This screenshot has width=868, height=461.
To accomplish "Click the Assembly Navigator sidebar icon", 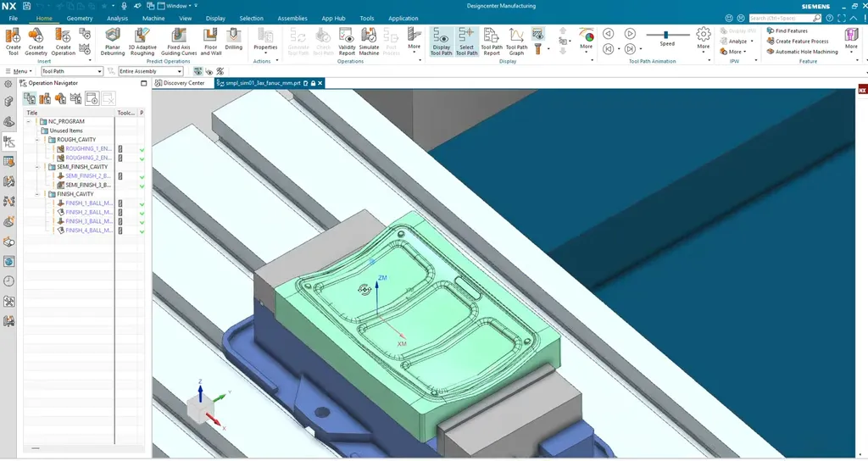I will pyautogui.click(x=8, y=102).
